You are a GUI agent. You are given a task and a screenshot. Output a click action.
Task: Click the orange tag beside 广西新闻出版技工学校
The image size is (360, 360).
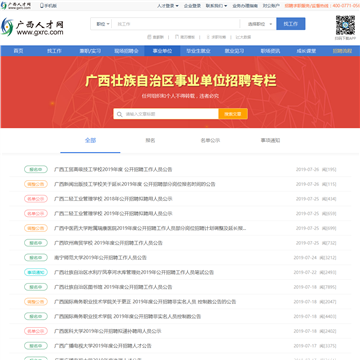[x=36, y=184]
